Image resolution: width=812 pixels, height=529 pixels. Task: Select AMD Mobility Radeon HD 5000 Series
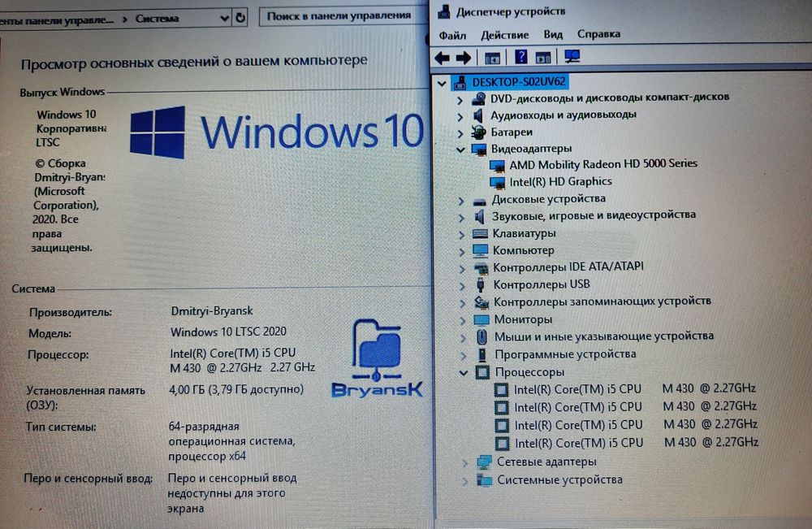tap(603, 164)
